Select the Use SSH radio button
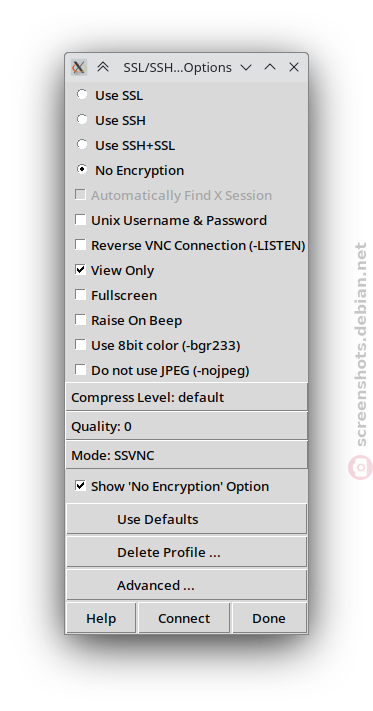Image resolution: width=373 pixels, height=711 pixels. click(x=82, y=120)
